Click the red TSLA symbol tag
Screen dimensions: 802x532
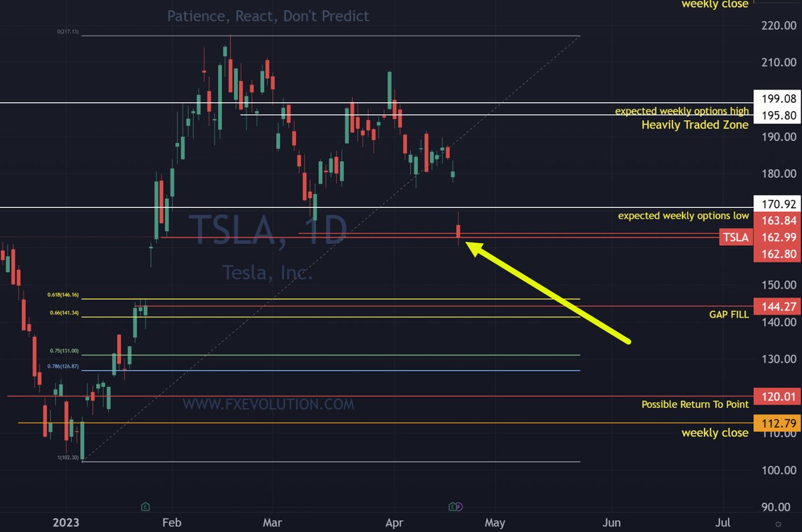click(x=736, y=237)
